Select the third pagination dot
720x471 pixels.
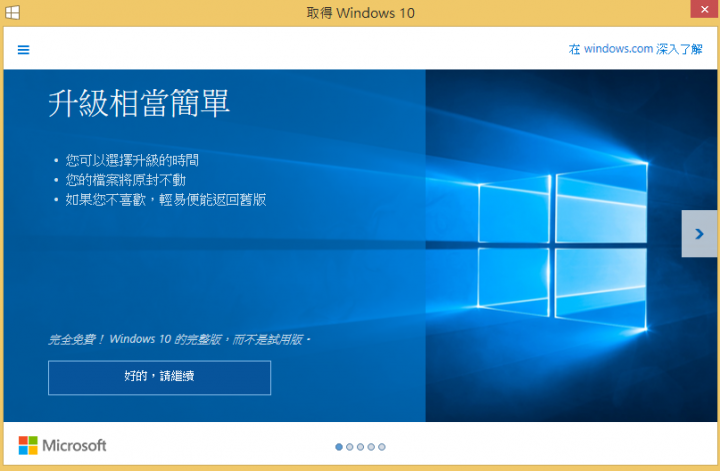tap(360, 447)
